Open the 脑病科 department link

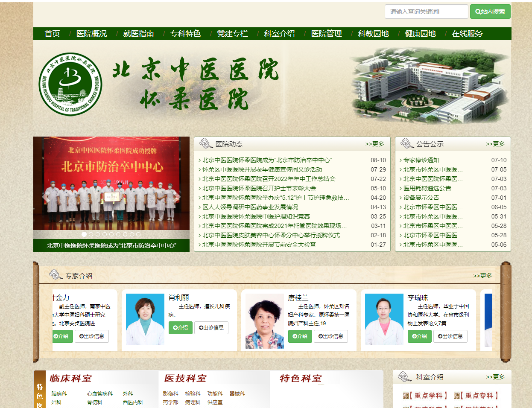(59, 394)
